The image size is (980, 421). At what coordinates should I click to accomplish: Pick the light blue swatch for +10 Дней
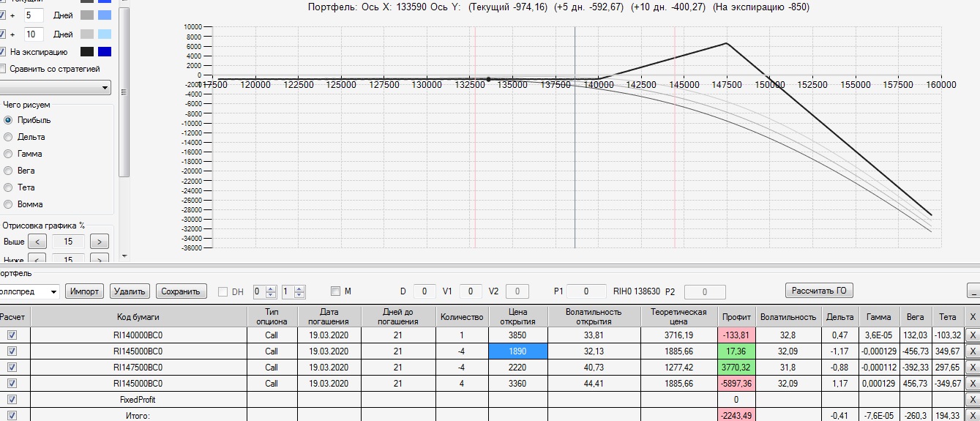[x=105, y=34]
